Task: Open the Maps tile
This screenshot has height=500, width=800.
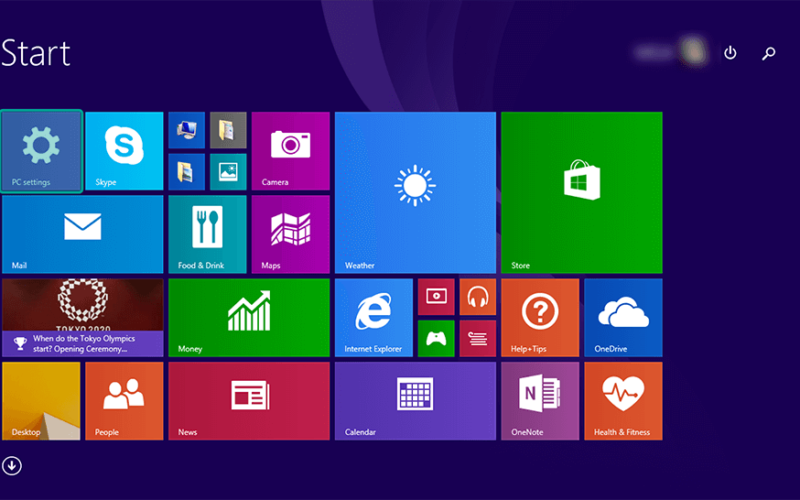Action: [291, 234]
